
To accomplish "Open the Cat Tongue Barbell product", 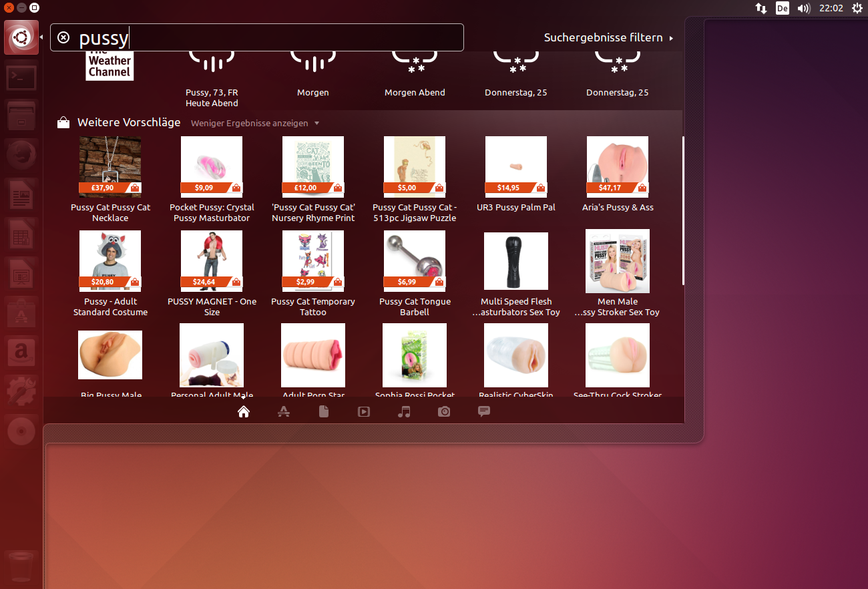I will 415,274.
